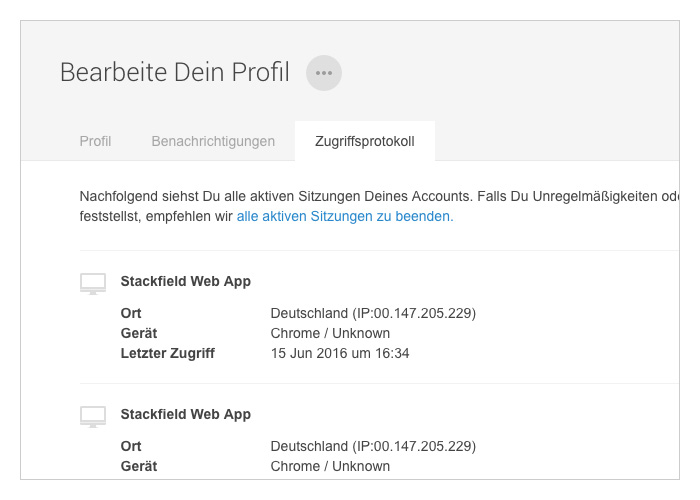Open the three-dot more options menu
The image size is (700, 500).
323,73
